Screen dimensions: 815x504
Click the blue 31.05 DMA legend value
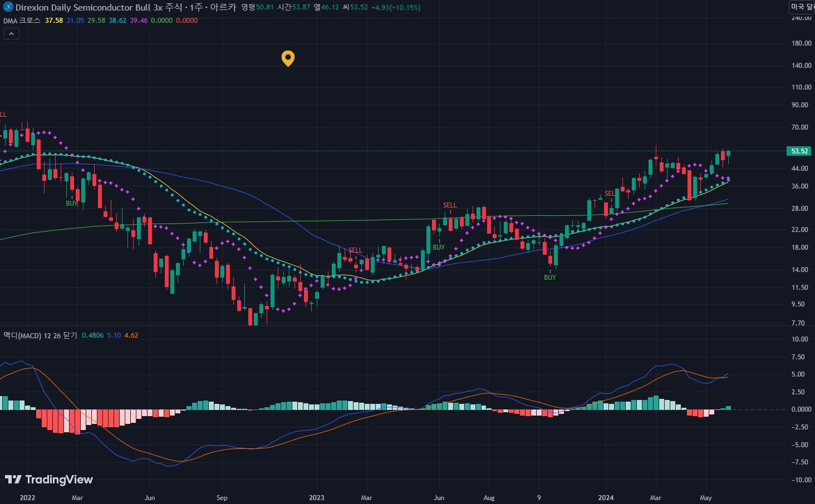(x=75, y=21)
